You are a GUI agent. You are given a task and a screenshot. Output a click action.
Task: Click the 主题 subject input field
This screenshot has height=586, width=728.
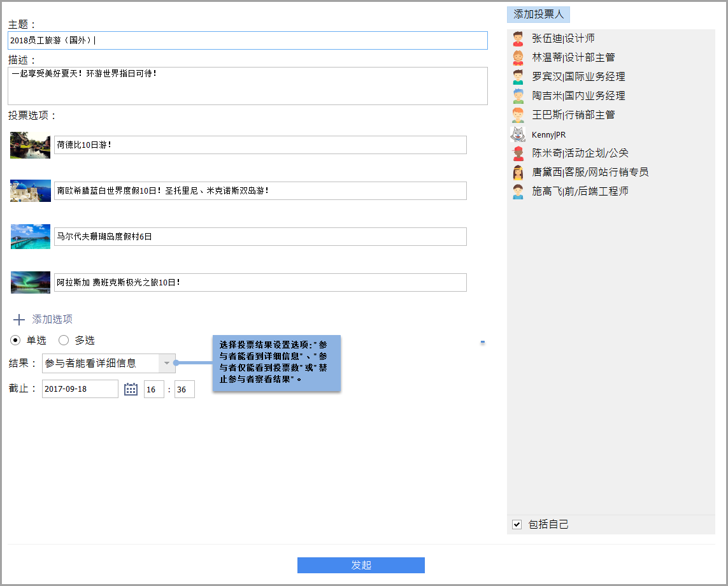pos(247,41)
